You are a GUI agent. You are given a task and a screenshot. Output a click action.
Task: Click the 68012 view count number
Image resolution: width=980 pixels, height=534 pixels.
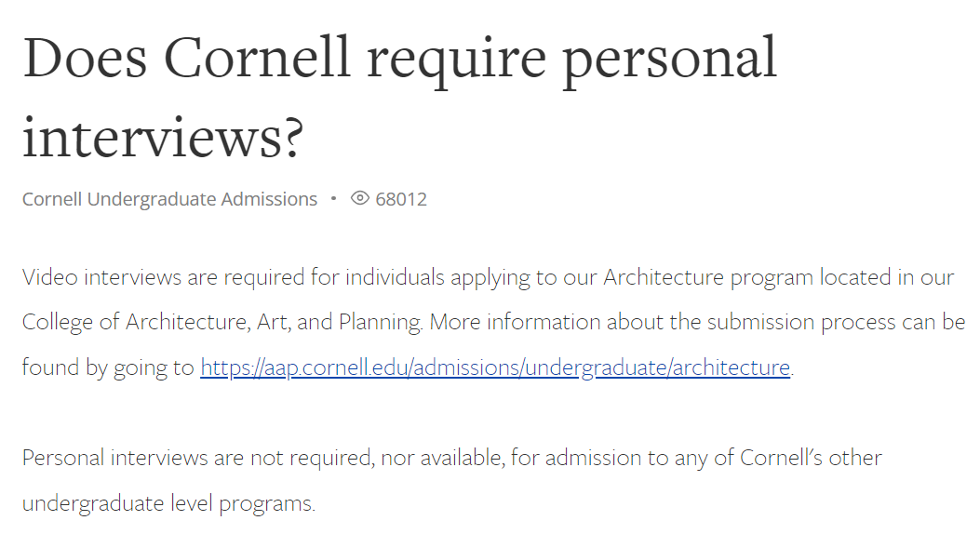click(x=401, y=198)
